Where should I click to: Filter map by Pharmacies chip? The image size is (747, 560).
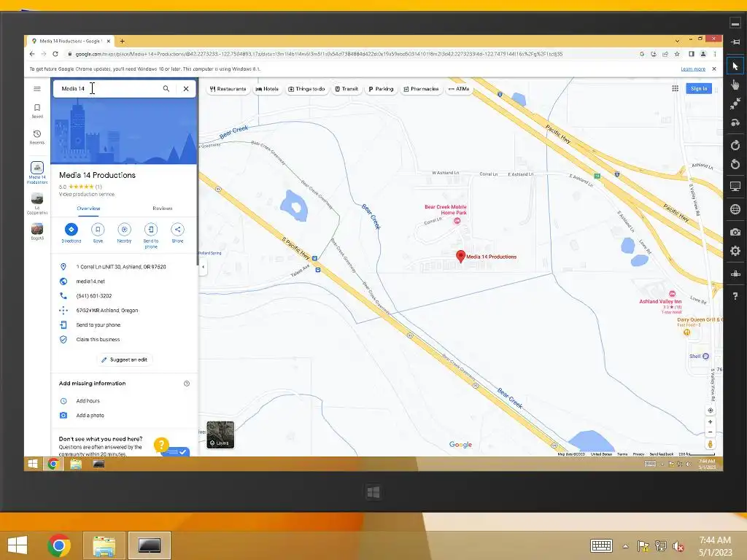coord(421,89)
